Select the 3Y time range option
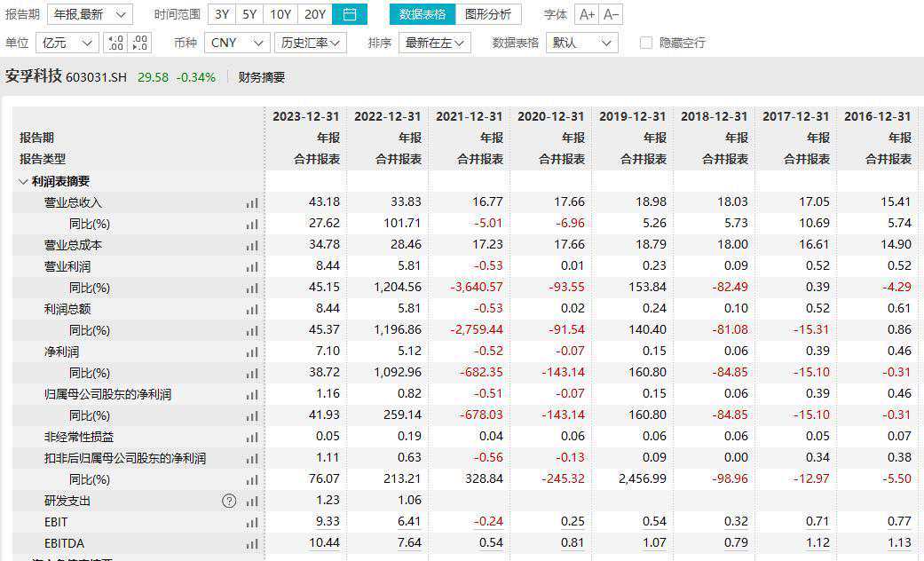Viewport: 924px width, 561px height. coord(222,14)
